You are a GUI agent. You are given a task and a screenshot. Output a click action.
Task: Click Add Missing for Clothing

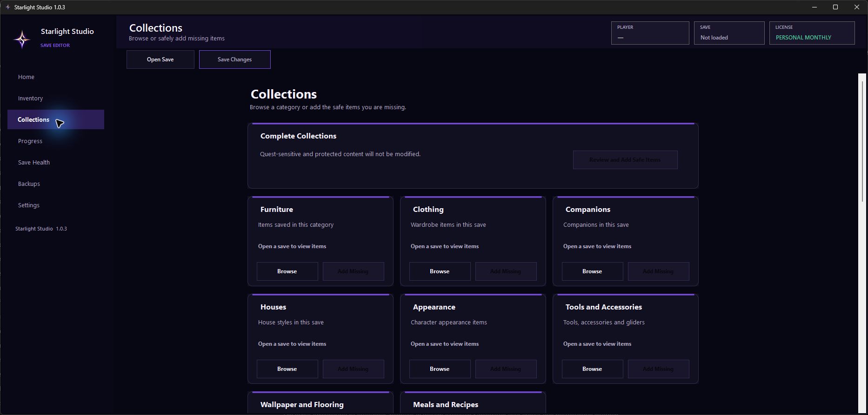(x=506, y=271)
